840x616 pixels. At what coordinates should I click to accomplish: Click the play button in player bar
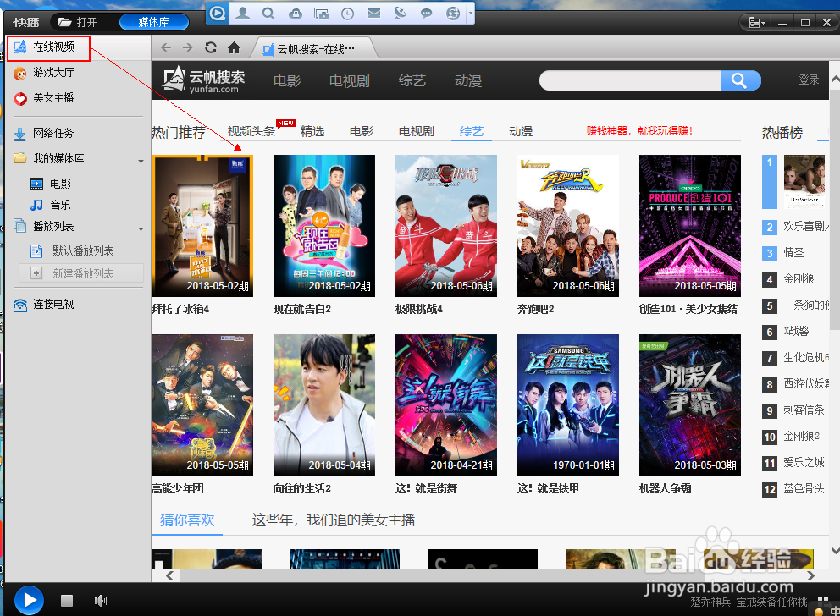(x=29, y=601)
